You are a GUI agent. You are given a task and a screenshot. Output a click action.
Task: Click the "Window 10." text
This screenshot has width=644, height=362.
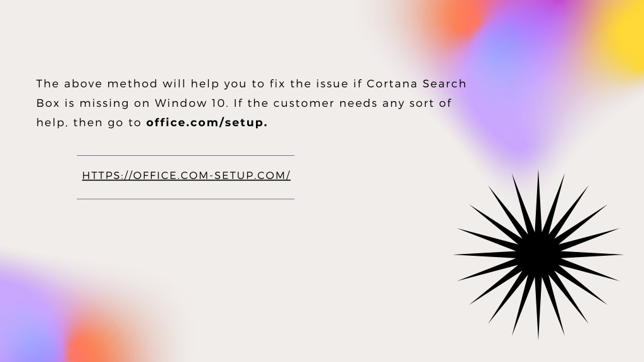(191, 103)
